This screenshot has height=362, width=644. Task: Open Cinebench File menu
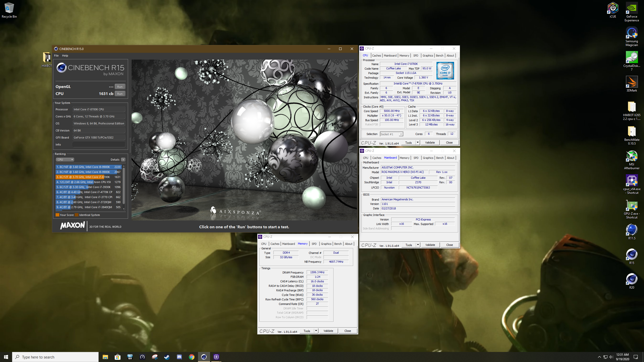(56, 56)
